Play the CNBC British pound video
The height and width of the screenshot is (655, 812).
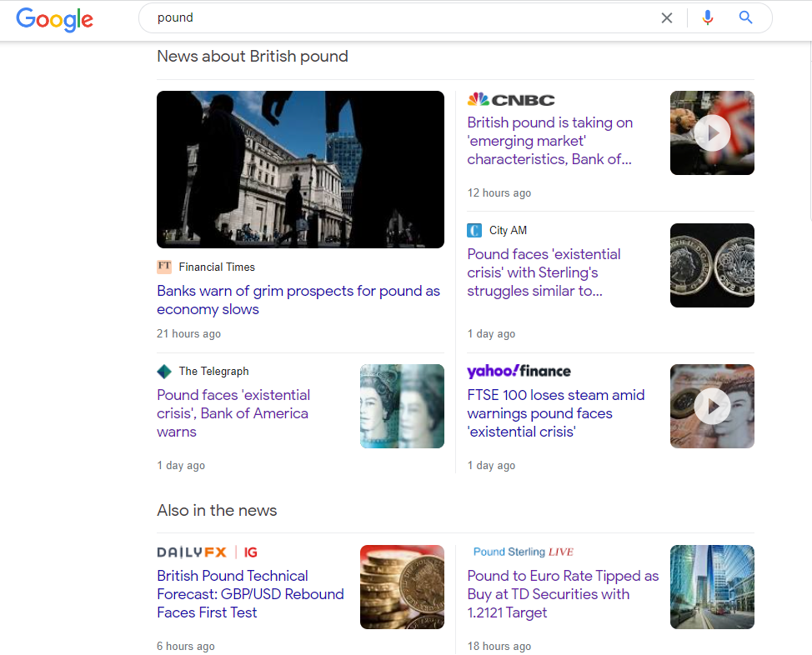coord(712,132)
